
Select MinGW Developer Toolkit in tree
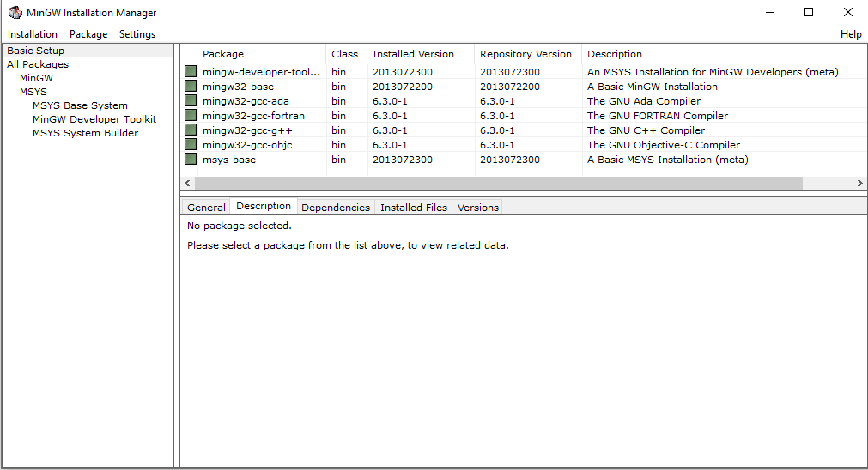[x=94, y=119]
